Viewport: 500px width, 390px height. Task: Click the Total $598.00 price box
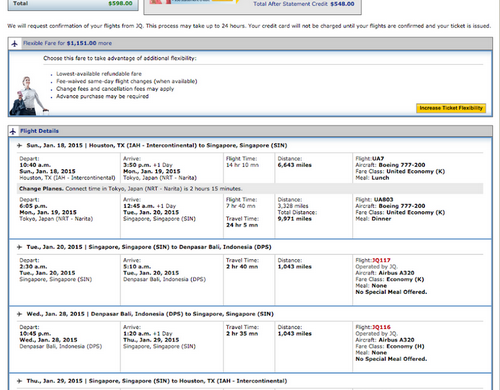pyautogui.click(x=73, y=4)
